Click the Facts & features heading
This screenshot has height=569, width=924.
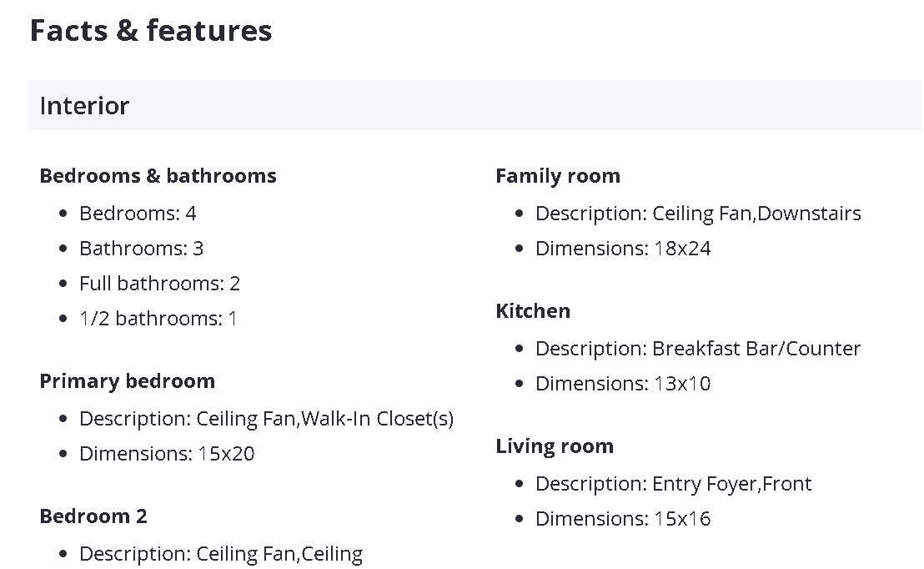(x=151, y=30)
